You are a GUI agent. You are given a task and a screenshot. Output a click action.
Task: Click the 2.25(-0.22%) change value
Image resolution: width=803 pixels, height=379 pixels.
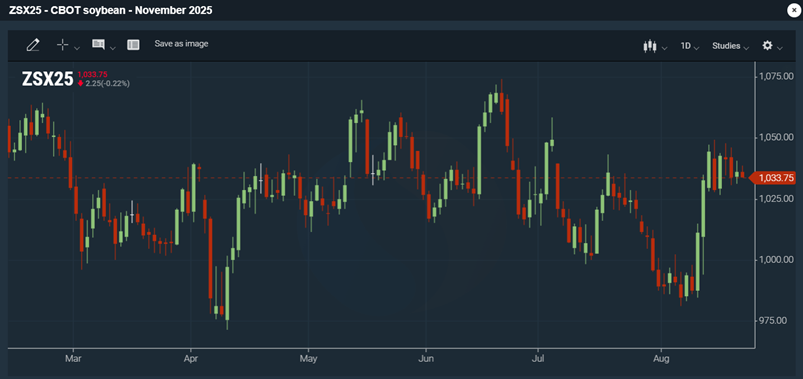(x=107, y=83)
